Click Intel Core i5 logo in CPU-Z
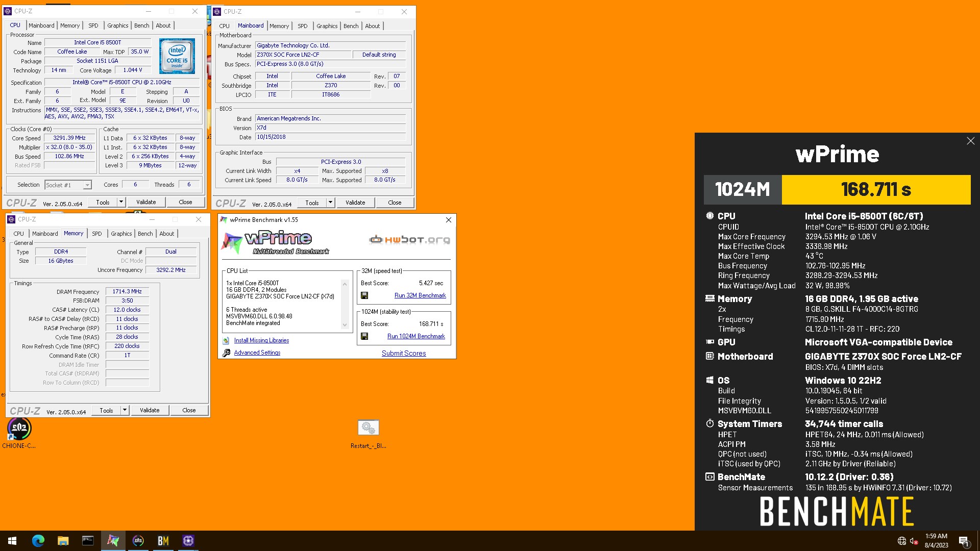The height and width of the screenshot is (551, 980). [x=177, y=56]
